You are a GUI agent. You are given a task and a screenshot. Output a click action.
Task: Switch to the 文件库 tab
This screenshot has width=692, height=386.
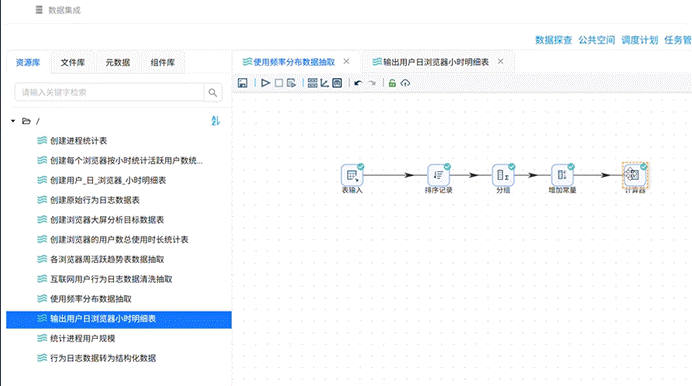point(73,63)
